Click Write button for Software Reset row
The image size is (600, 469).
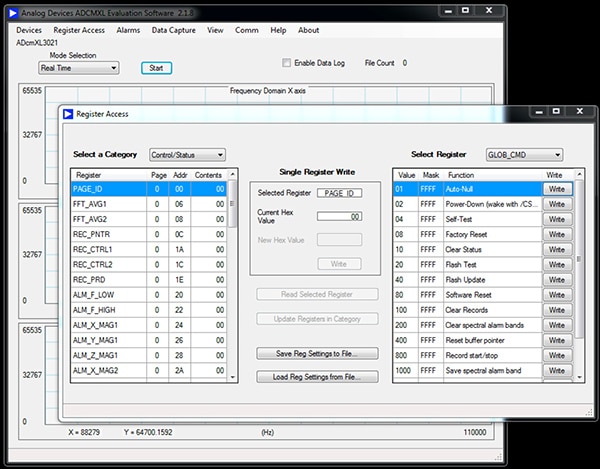(556, 297)
